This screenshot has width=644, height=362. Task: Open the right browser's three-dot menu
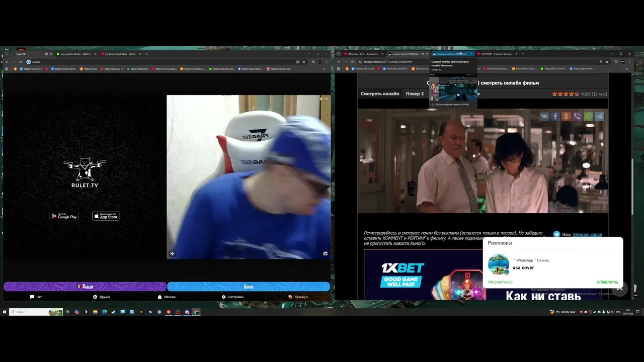pos(629,62)
